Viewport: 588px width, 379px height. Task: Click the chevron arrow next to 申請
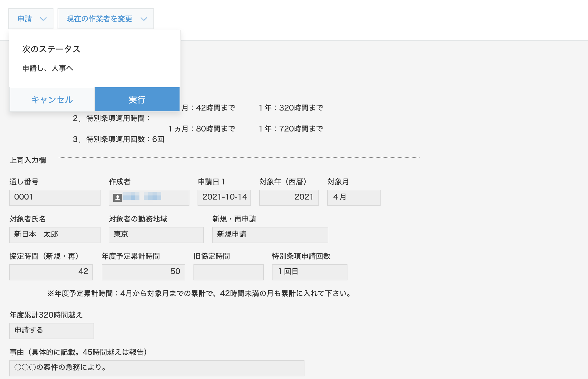[x=43, y=19]
